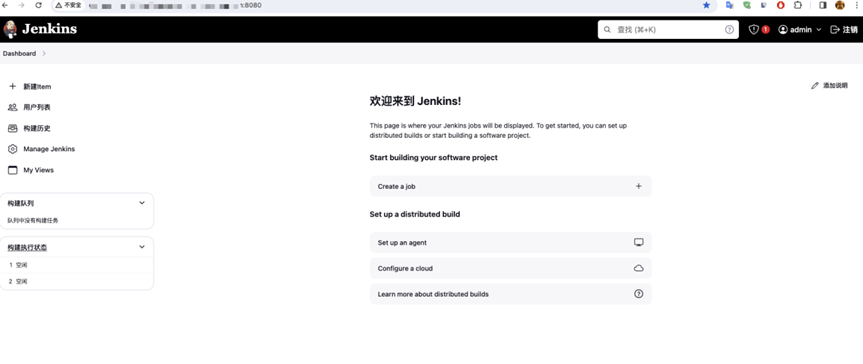The height and width of the screenshot is (364, 863).
Task: Click the 添加说明 pencil icon
Action: [815, 86]
